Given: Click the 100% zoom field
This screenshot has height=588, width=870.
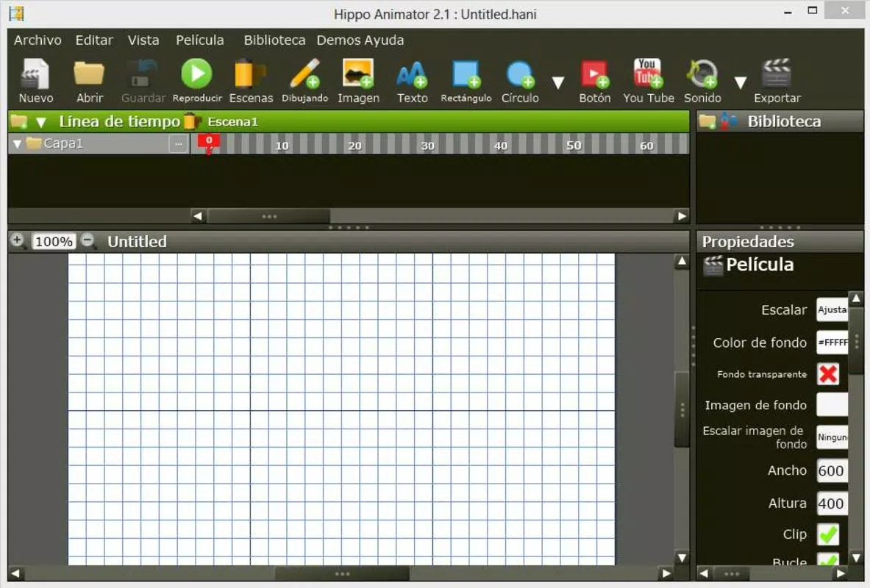Looking at the screenshot, I should tap(54, 241).
